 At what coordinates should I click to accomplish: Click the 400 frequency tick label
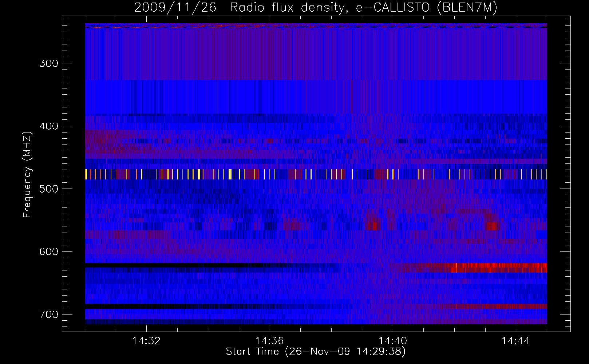49,126
